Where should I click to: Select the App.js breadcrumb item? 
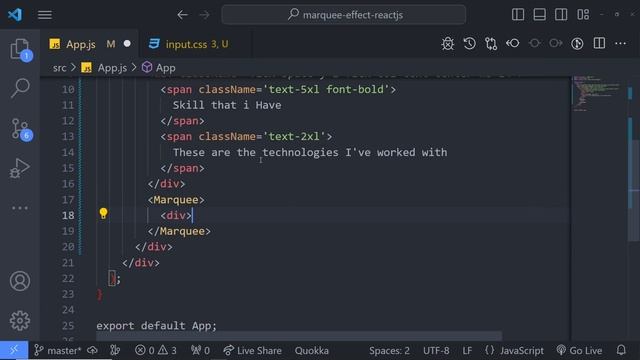112,68
